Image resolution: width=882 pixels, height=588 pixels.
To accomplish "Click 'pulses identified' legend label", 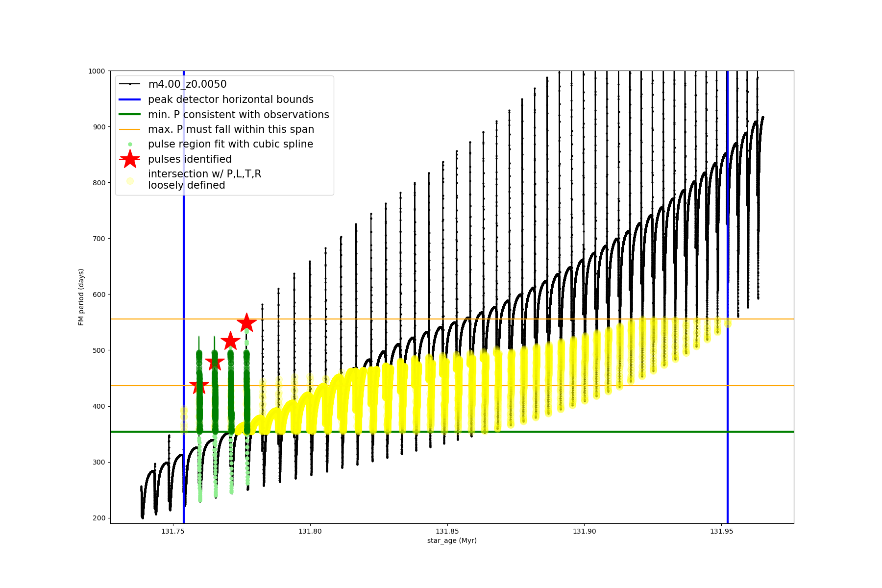I will pyautogui.click(x=190, y=159).
